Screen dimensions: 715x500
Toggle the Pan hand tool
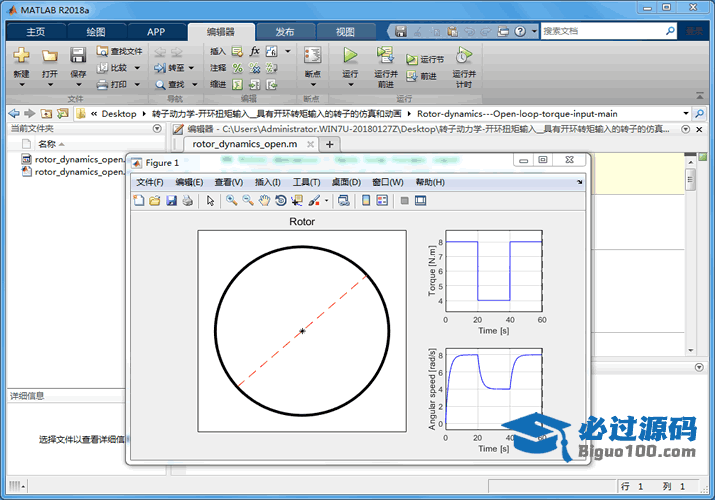pos(264,201)
